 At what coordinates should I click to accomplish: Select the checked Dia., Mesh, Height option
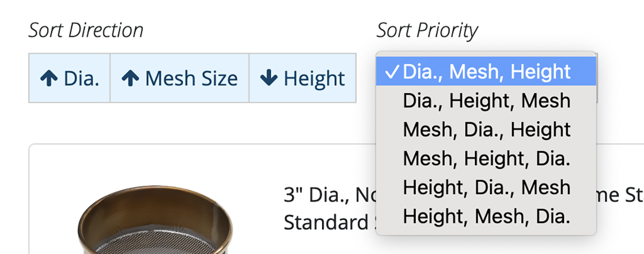[486, 72]
